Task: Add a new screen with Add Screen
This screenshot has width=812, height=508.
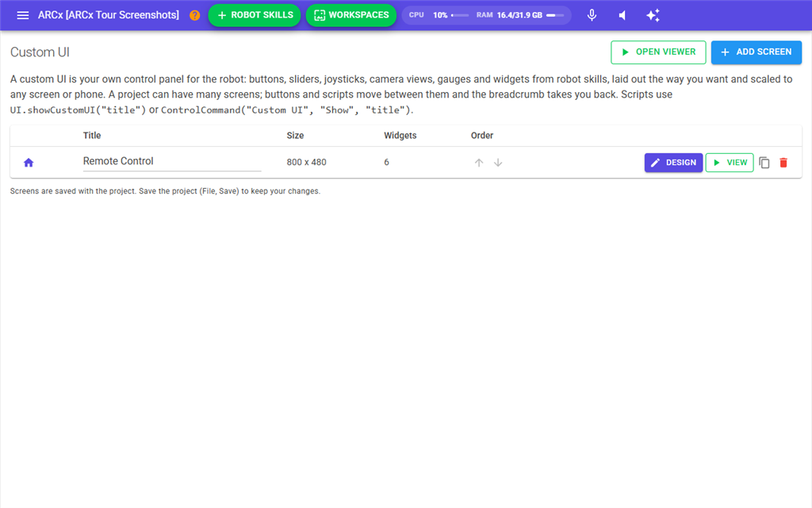Action: pyautogui.click(x=756, y=52)
